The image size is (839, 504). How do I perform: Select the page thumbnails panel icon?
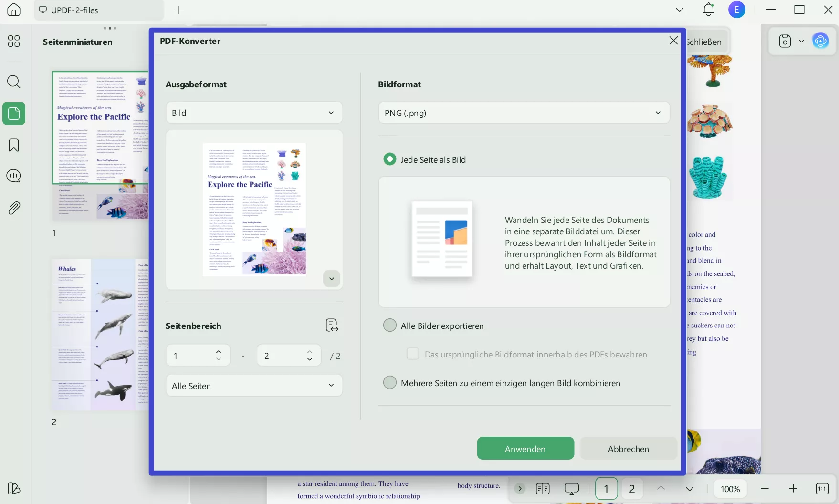pyautogui.click(x=14, y=114)
